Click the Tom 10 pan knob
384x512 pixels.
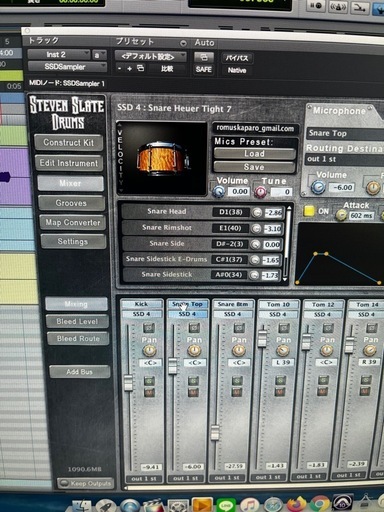(x=283, y=350)
